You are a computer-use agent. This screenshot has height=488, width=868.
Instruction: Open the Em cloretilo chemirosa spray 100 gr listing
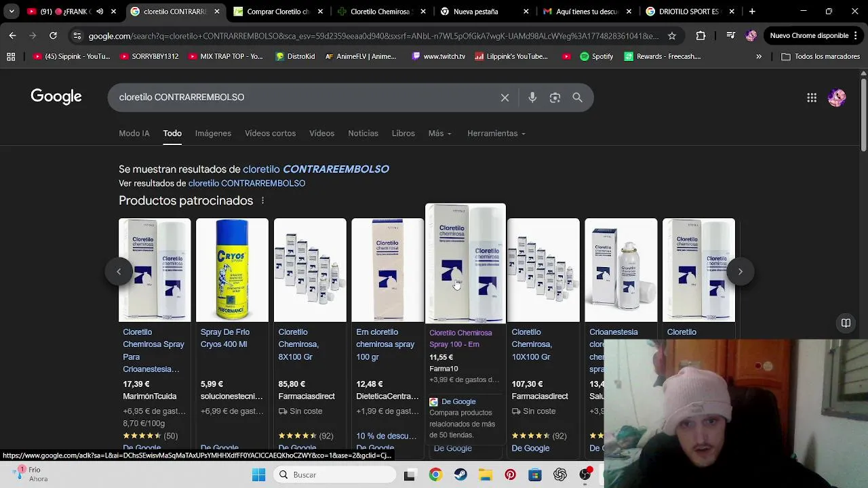pos(385,344)
